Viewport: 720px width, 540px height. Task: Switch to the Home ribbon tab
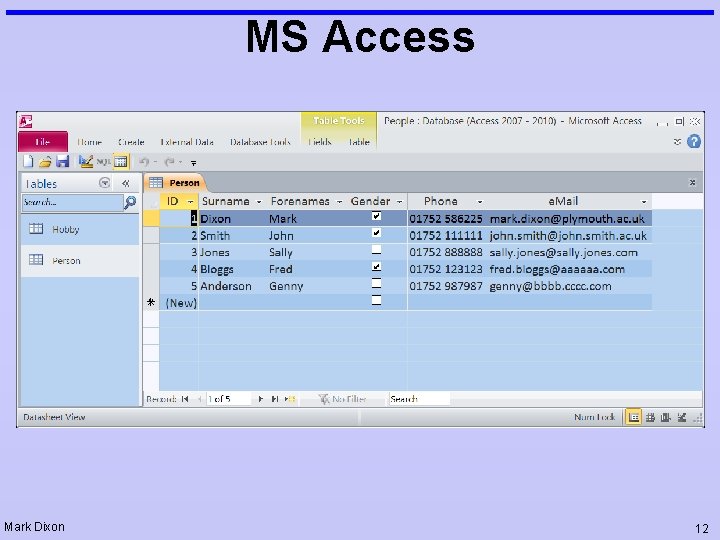point(89,142)
